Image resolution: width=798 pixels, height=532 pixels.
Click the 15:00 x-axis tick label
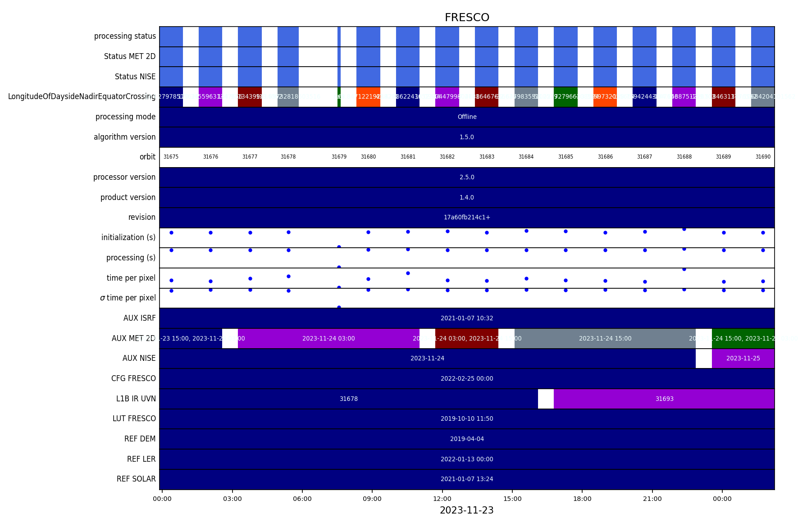click(512, 499)
